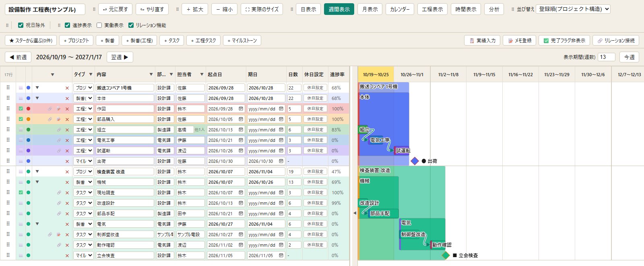Viewport: 644px width, 266px height.
Task: Toggle the リレーション機能 checkbox
Action: coord(131,25)
